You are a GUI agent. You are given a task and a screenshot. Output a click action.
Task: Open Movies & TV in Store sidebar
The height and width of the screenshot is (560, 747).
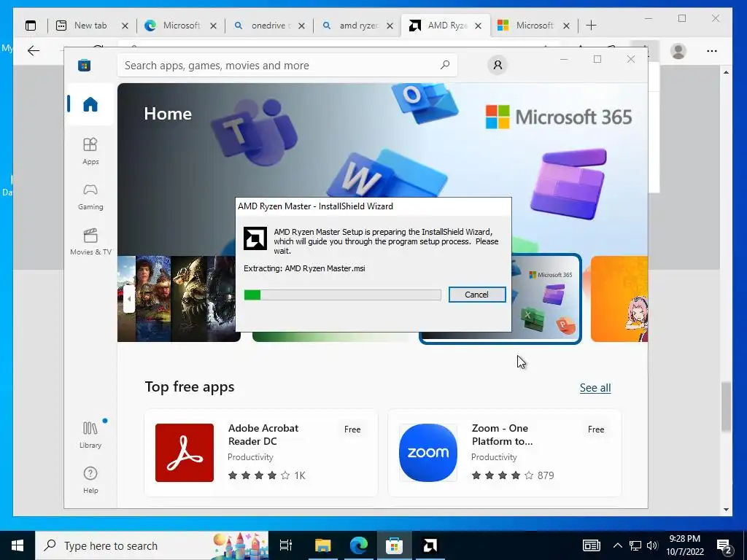pos(90,242)
